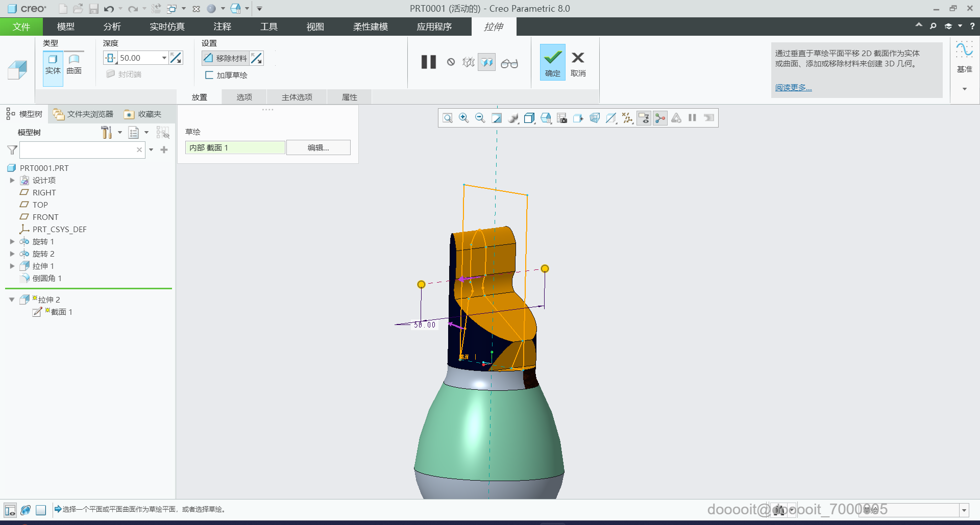980x525 pixels.
Task: Pause the extrude feature preview
Action: [x=428, y=62]
